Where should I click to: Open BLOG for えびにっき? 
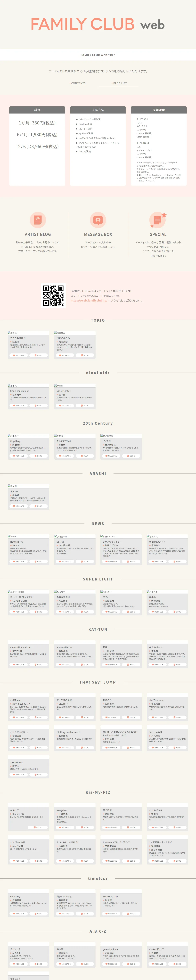click(38, 964)
